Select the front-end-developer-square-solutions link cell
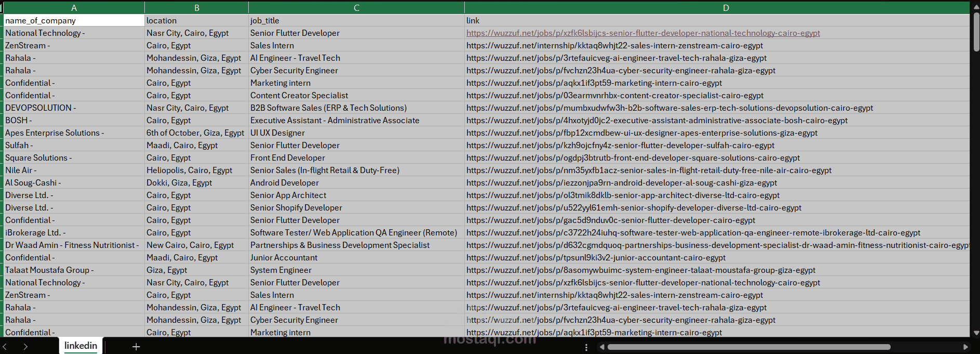This screenshot has height=354, width=980. click(717, 158)
